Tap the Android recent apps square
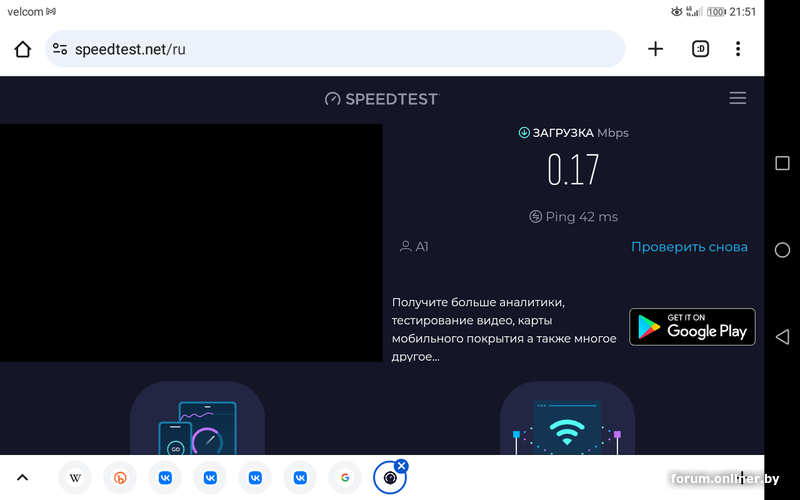The image size is (800, 500). click(x=782, y=163)
